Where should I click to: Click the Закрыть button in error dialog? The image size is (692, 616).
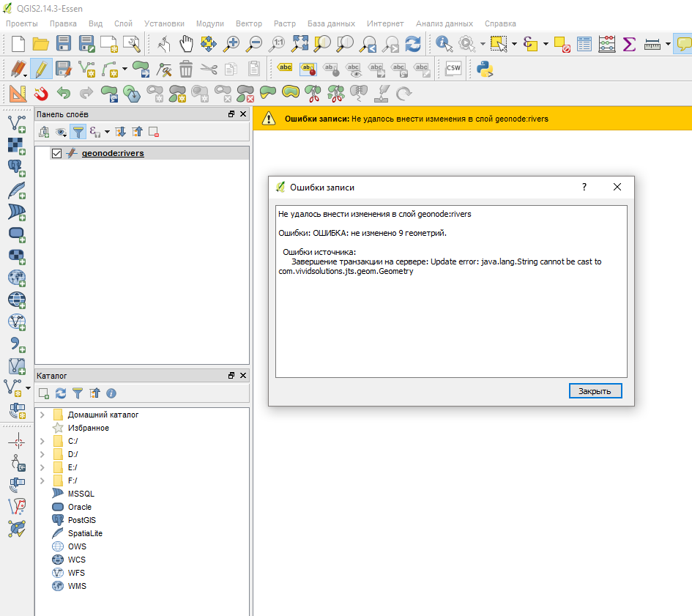(x=595, y=391)
